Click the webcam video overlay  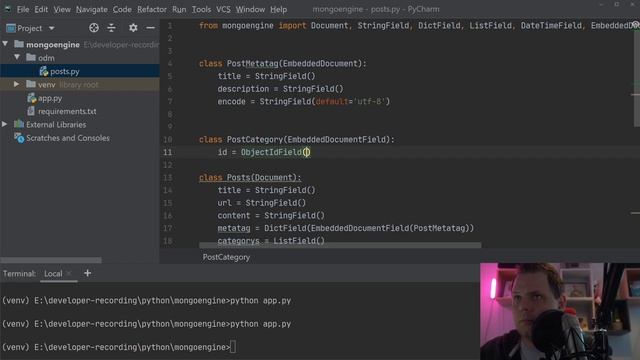point(560,311)
